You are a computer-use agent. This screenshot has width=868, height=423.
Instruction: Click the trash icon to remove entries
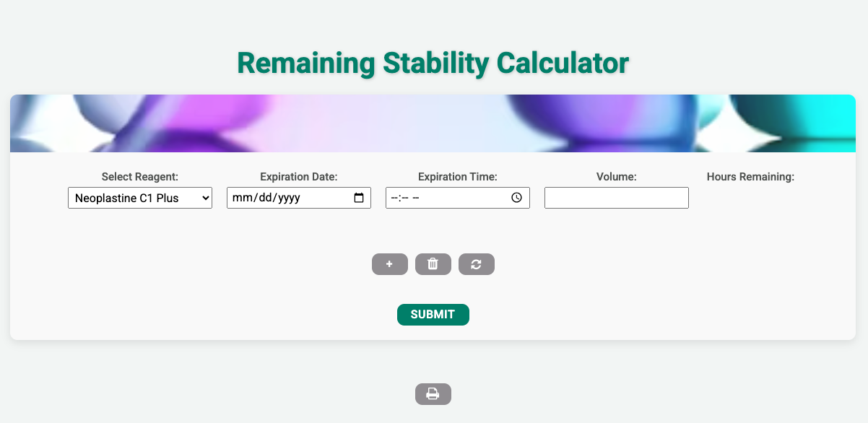(433, 264)
